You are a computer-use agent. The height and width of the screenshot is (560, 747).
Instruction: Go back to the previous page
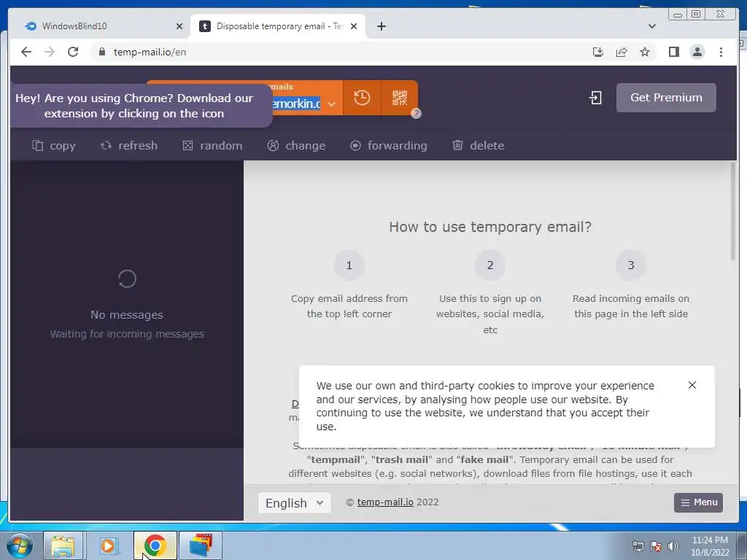coord(26,52)
